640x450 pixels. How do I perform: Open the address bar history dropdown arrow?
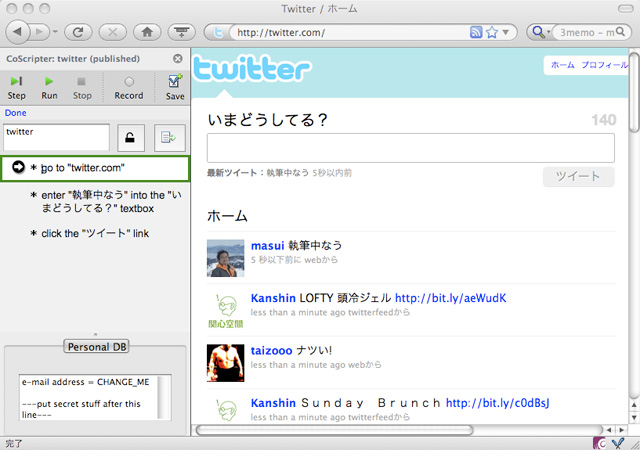(x=506, y=32)
